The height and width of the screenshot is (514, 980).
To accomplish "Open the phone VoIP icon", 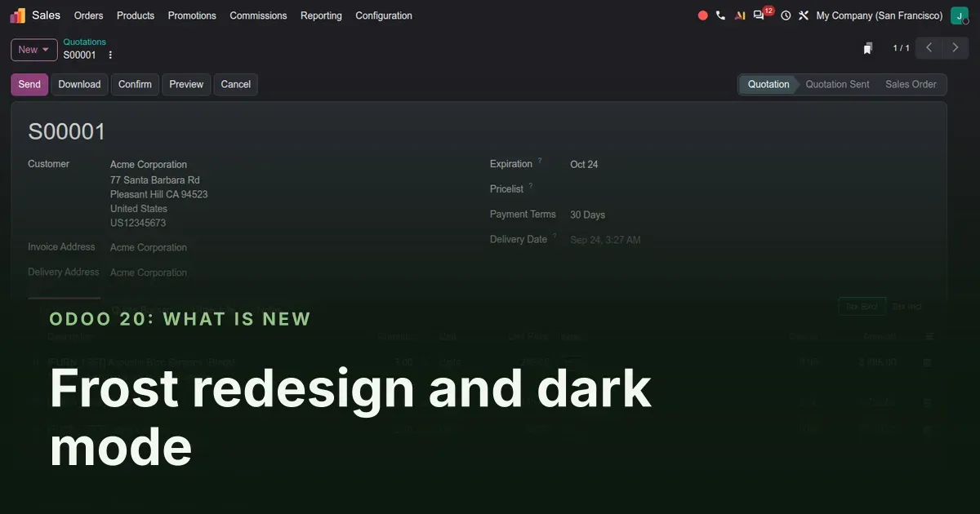I will click(720, 16).
